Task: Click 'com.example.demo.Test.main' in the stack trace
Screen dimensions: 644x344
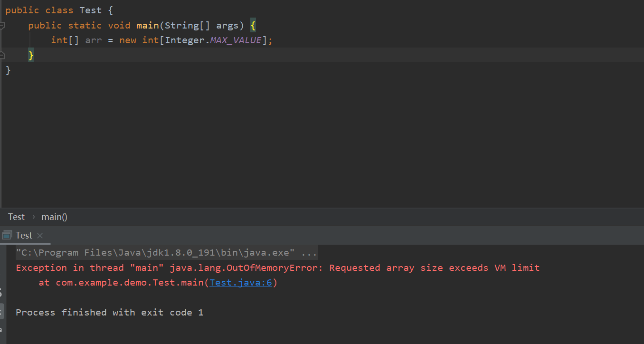Action: tap(130, 283)
